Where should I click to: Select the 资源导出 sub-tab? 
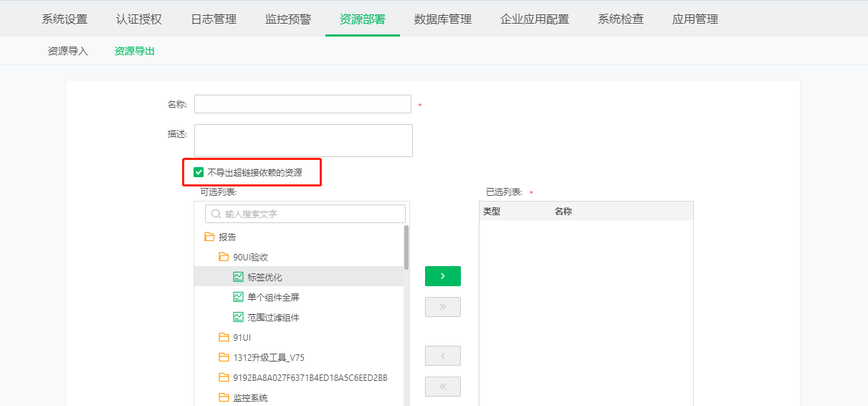(x=135, y=51)
